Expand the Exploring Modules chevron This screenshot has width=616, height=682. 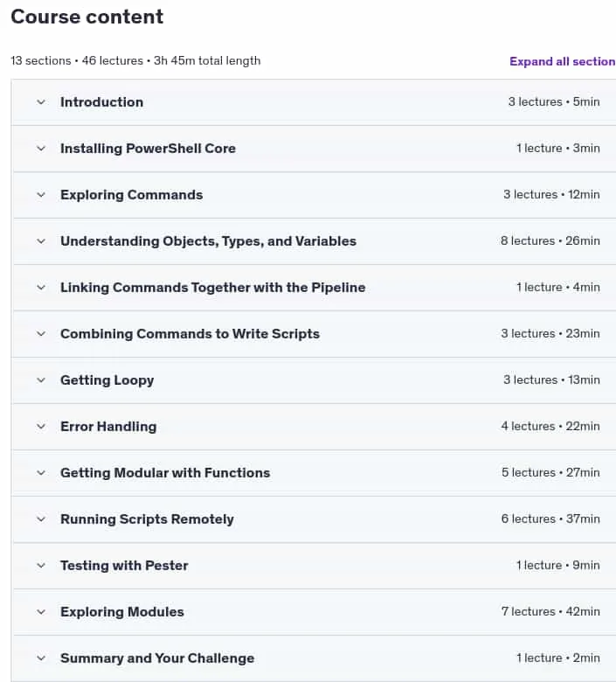click(x=41, y=612)
